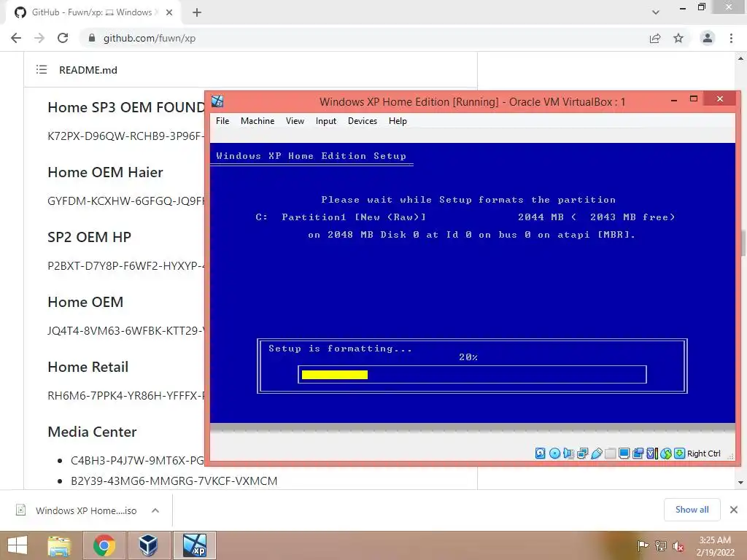The width and height of the screenshot is (747, 560).
Task: Open the Windows Start button
Action: click(x=18, y=545)
